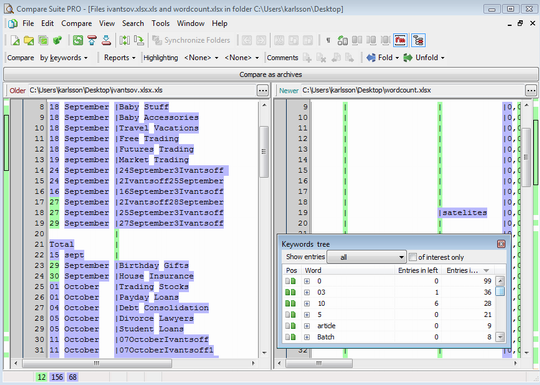This screenshot has width=540, height=385.
Task: Open the Reports dropdown
Action: pyautogui.click(x=120, y=58)
